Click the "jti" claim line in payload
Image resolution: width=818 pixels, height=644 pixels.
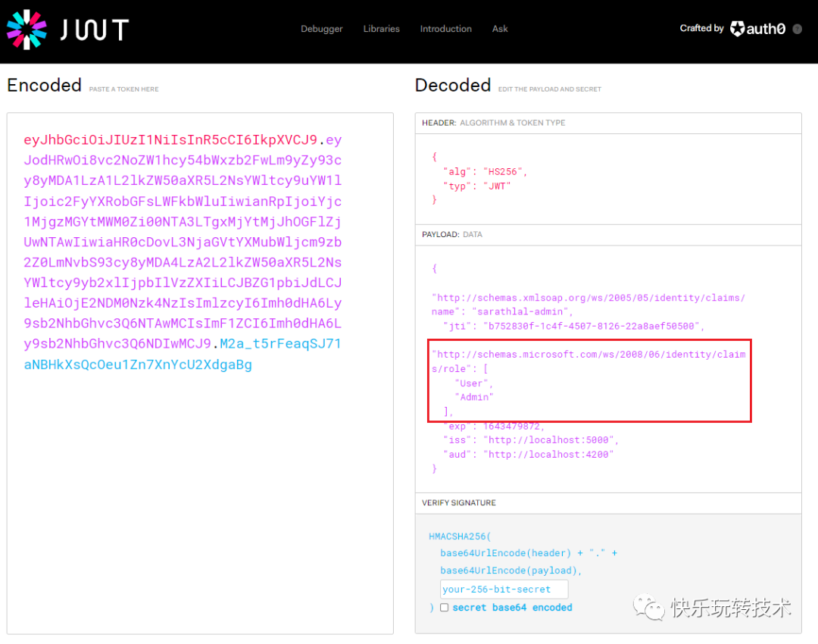pos(574,327)
